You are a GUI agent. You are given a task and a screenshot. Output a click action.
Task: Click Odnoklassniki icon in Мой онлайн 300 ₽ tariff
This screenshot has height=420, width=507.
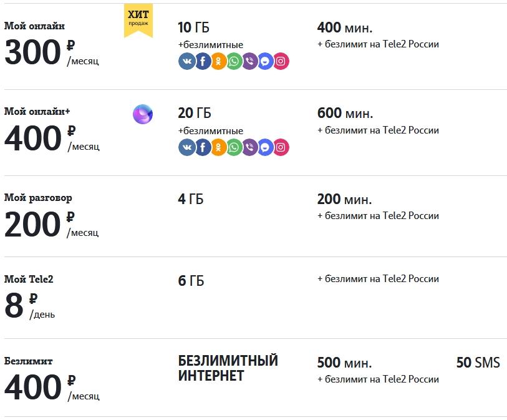click(218, 61)
